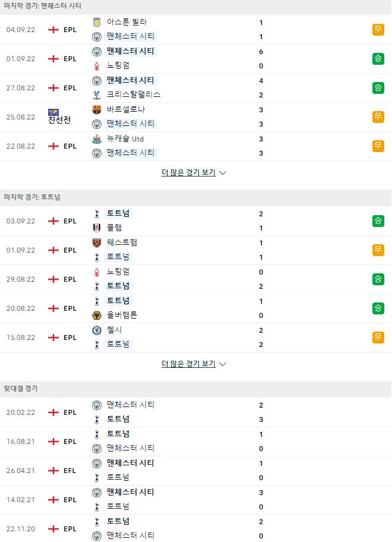392x542 pixels.
Task: Click the Wolverhampton wolf crest icon
Action: (x=97, y=315)
